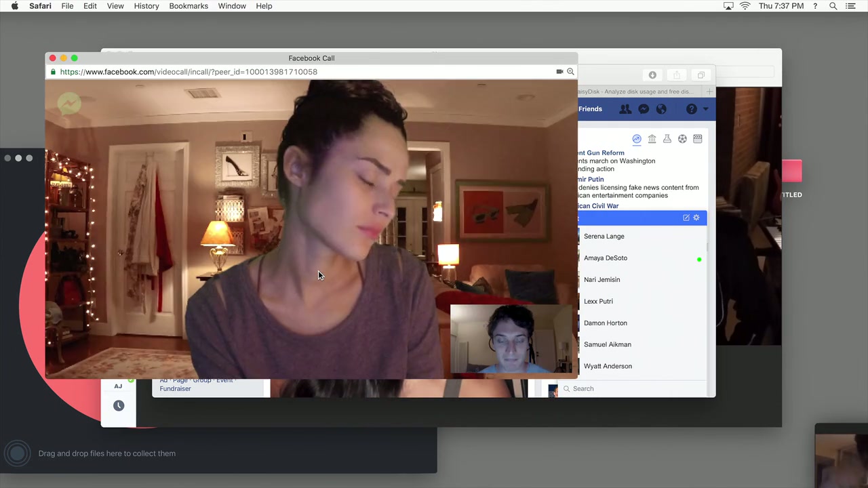This screenshot has height=488, width=868.
Task: Open the History menu
Action: (146, 6)
